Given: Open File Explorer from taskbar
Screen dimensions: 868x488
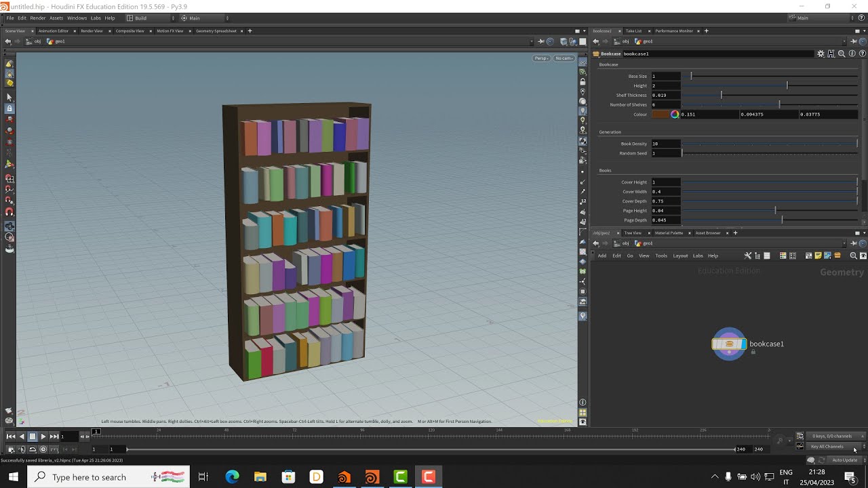Looking at the screenshot, I should click(x=260, y=477).
